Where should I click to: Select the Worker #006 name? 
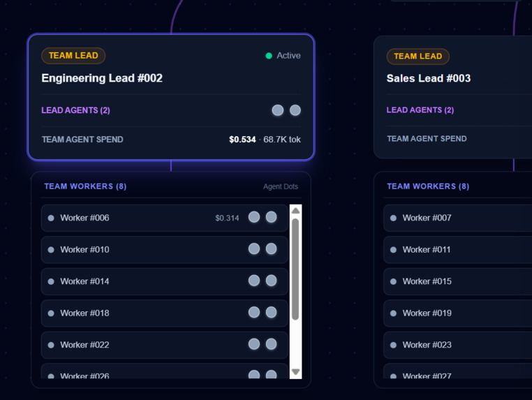(x=84, y=218)
